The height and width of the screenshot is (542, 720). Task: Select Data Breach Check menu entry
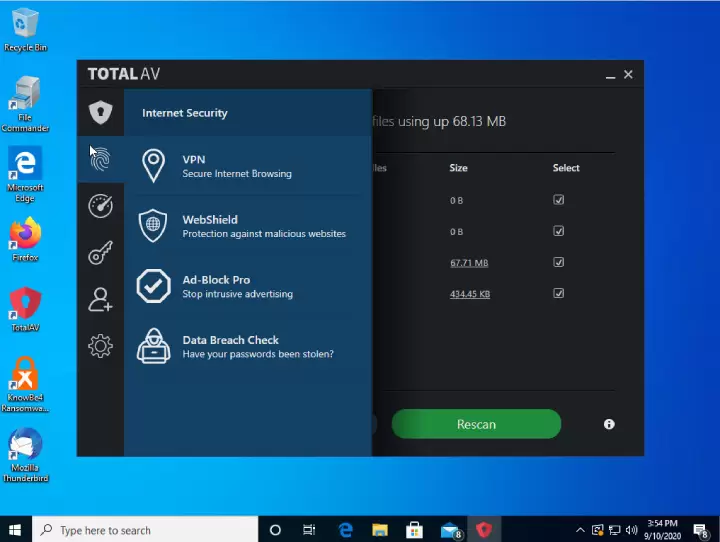248,346
